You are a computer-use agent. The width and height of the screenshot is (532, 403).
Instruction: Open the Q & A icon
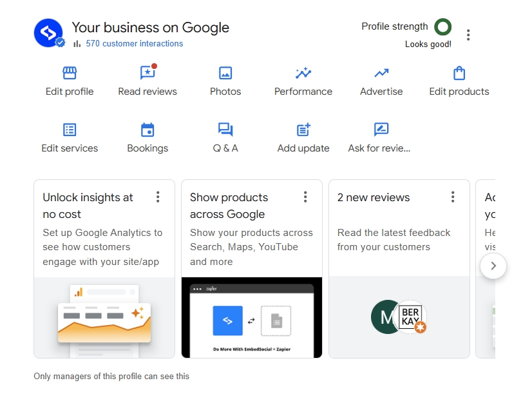pos(225,130)
